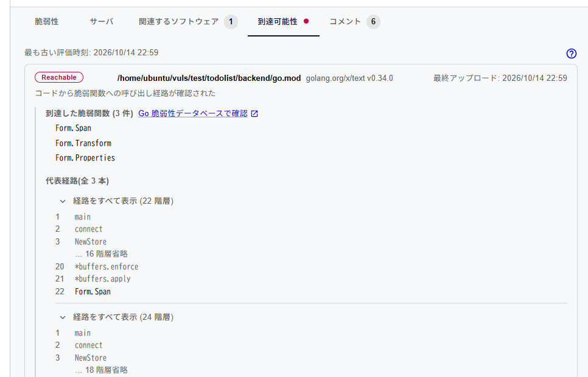Open Go 脆弱性データベースで確認 link
588x377 pixels.
coord(193,114)
